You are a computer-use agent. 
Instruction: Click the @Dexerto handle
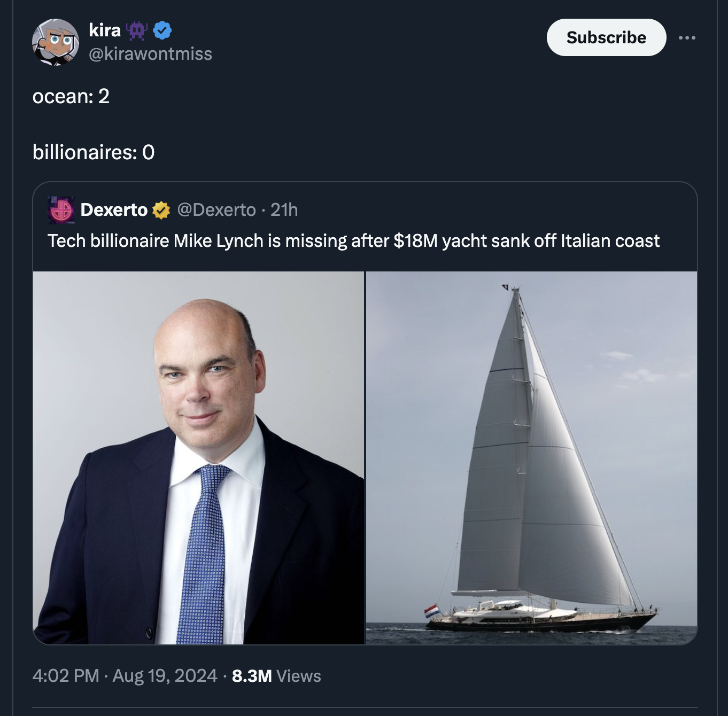[216, 210]
